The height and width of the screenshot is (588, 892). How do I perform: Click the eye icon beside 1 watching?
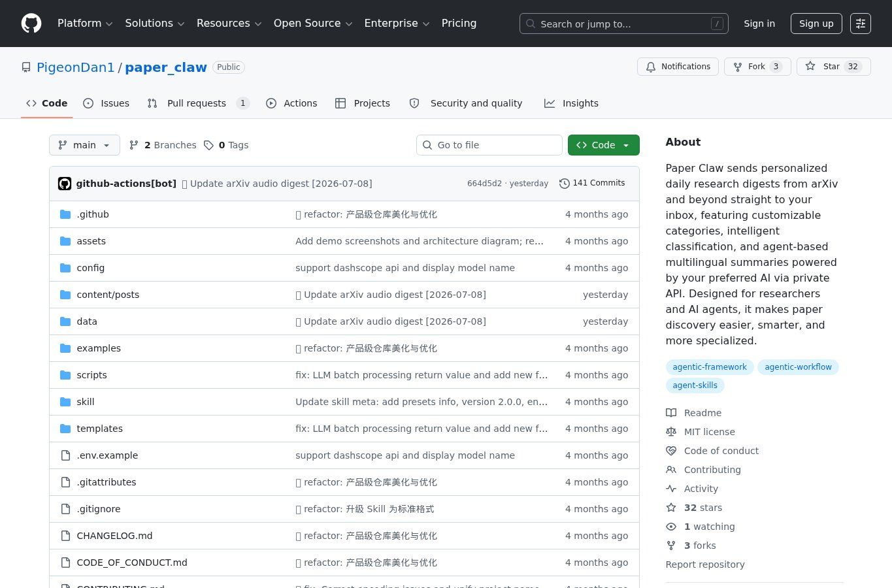(671, 527)
